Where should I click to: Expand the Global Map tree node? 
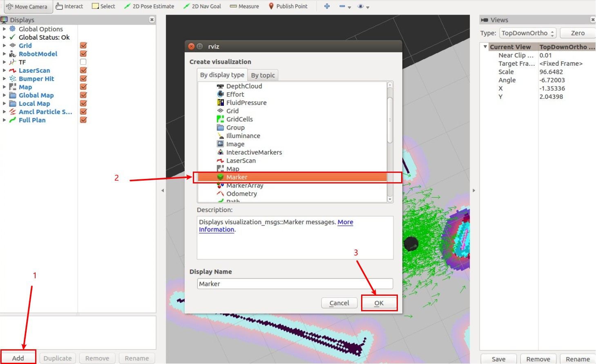4,95
